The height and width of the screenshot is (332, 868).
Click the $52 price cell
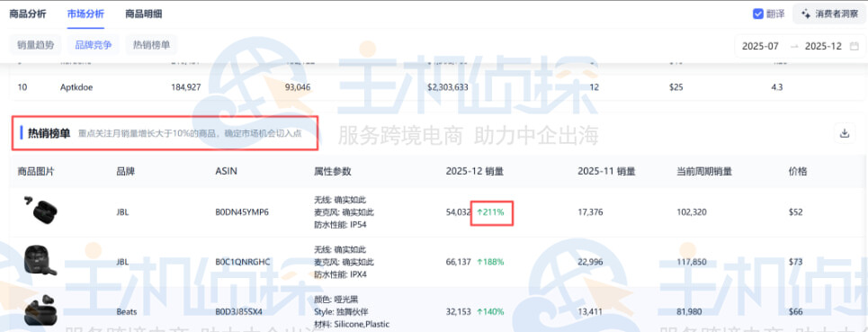[795, 212]
